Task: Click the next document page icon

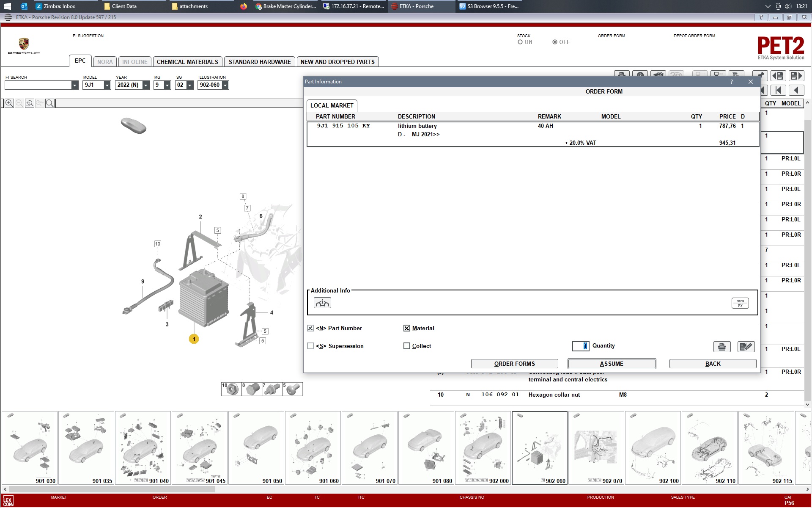Action: pyautogui.click(x=796, y=76)
